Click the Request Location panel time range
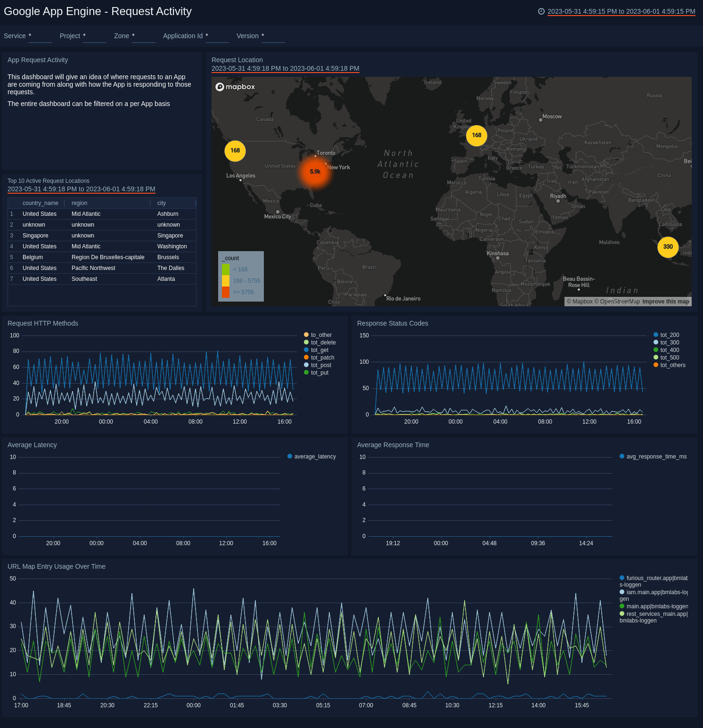 (286, 68)
